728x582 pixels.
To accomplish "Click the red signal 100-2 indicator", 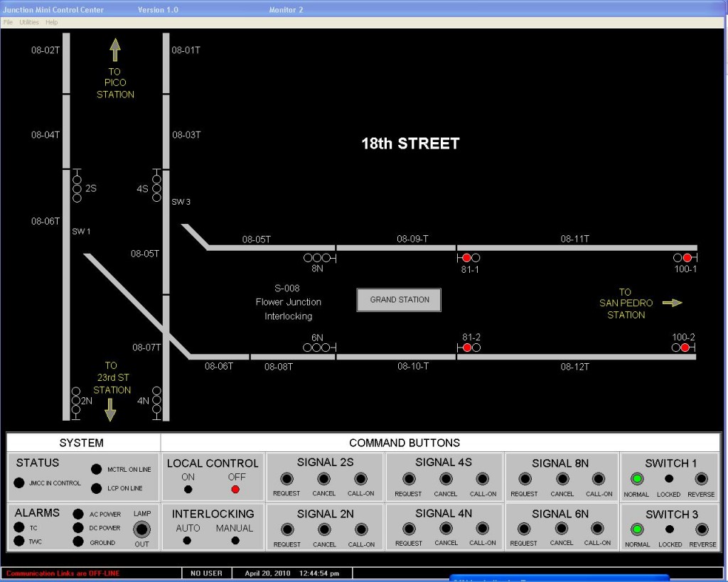I will (x=685, y=347).
